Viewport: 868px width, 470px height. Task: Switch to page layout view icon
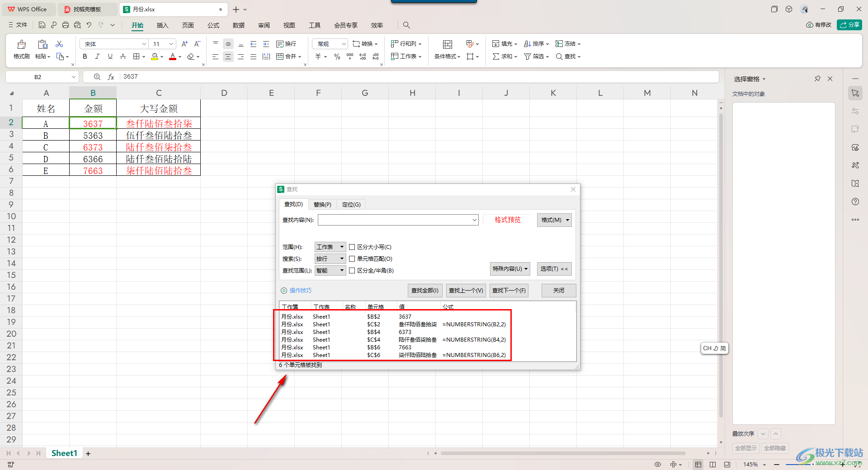tap(713, 464)
